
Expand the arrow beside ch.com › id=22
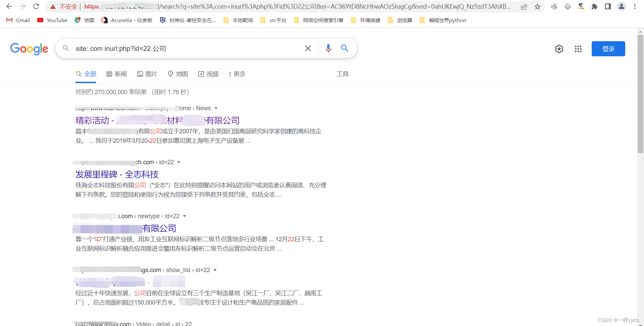(x=179, y=162)
